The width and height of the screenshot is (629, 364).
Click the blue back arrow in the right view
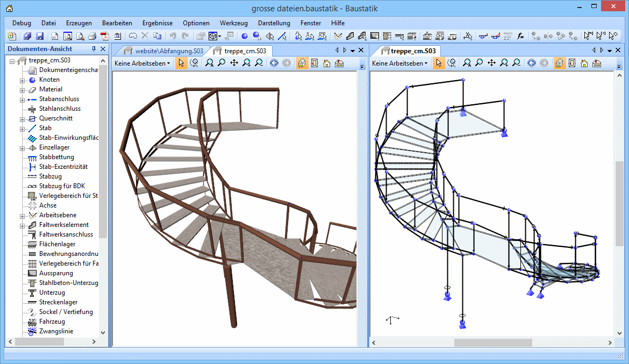point(532,63)
